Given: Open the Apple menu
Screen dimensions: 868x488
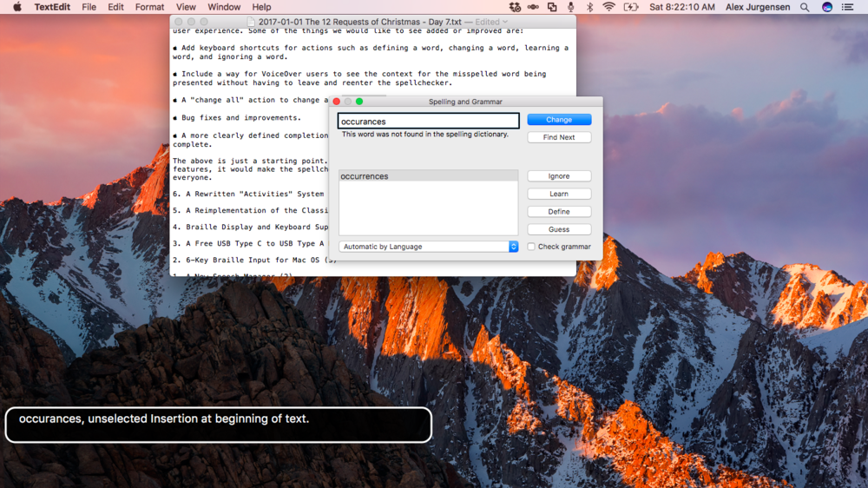Looking at the screenshot, I should point(16,7).
